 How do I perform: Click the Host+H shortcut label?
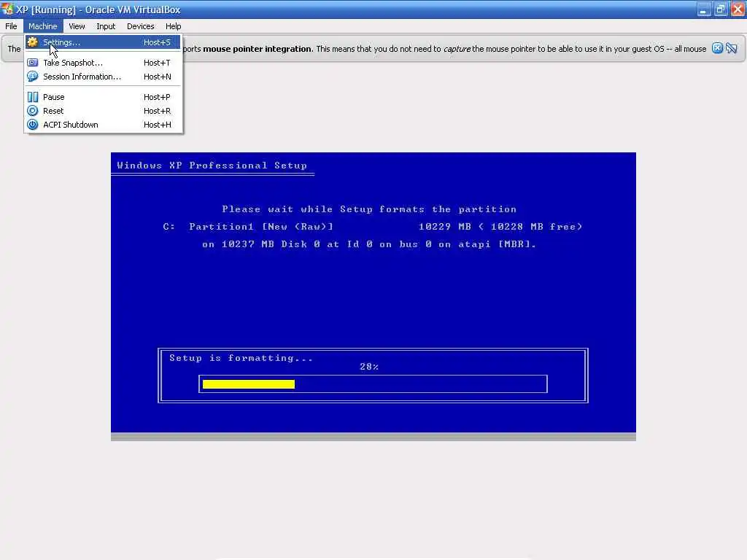[x=158, y=124]
